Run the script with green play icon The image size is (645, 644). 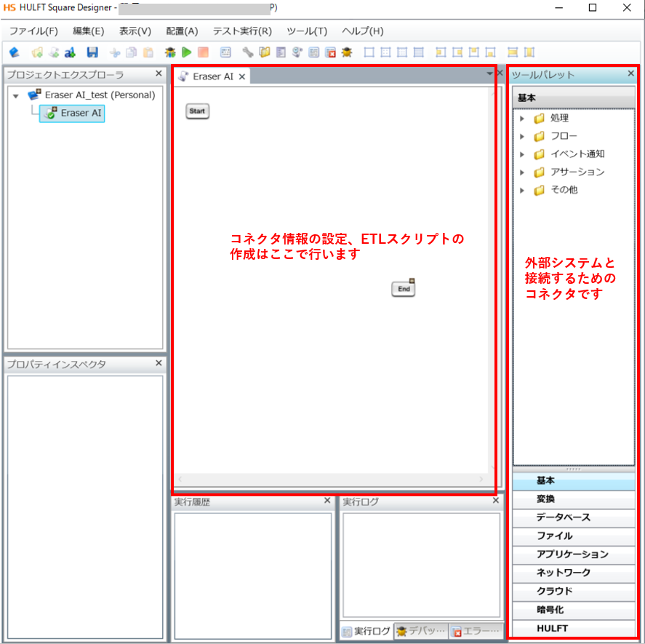187,52
